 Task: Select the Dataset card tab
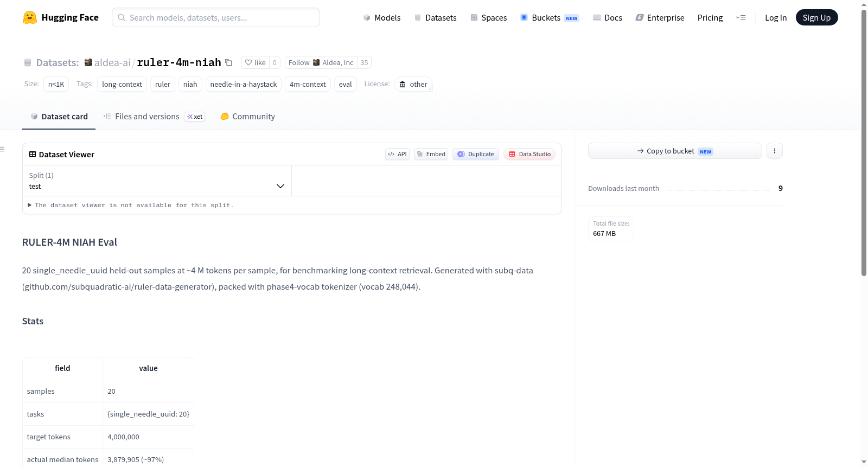(59, 116)
